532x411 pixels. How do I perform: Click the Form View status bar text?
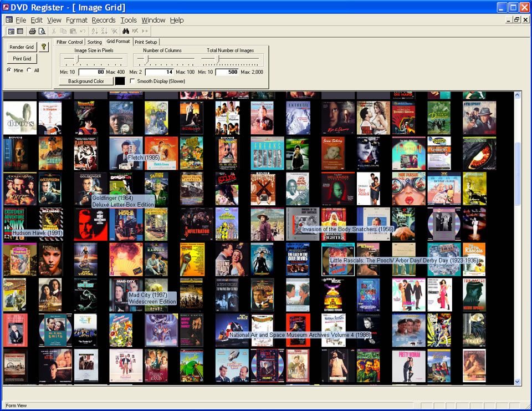[16, 405]
